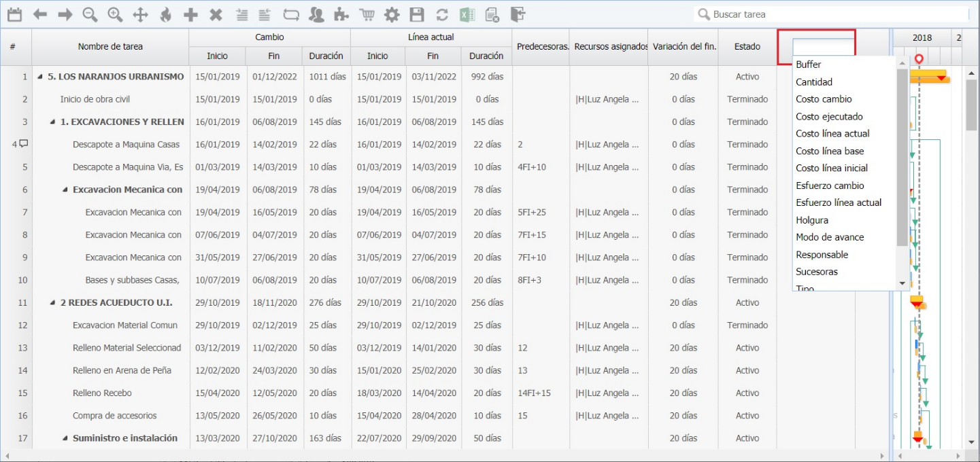Click the exit door icon

(x=518, y=14)
